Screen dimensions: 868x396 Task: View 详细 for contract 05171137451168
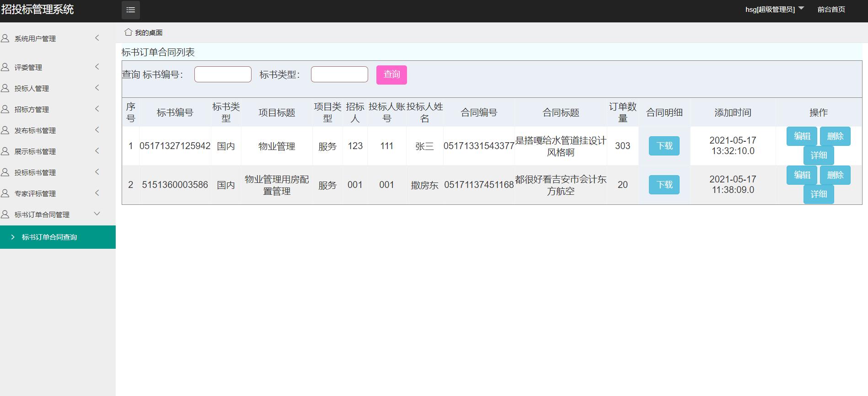819,194
